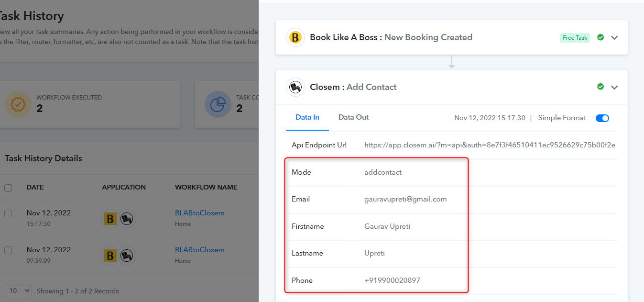644x302 pixels.
Task: Click the APPLICATION column header
Action: click(x=124, y=187)
